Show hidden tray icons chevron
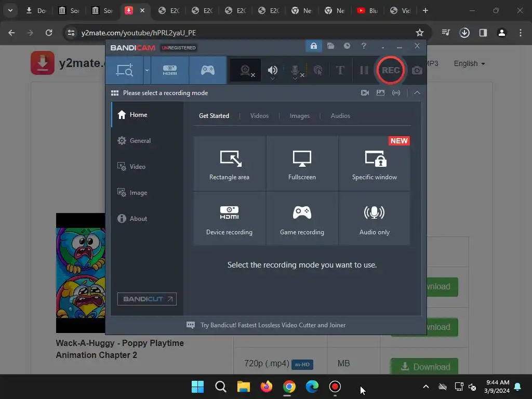The height and width of the screenshot is (399, 532). point(426,387)
